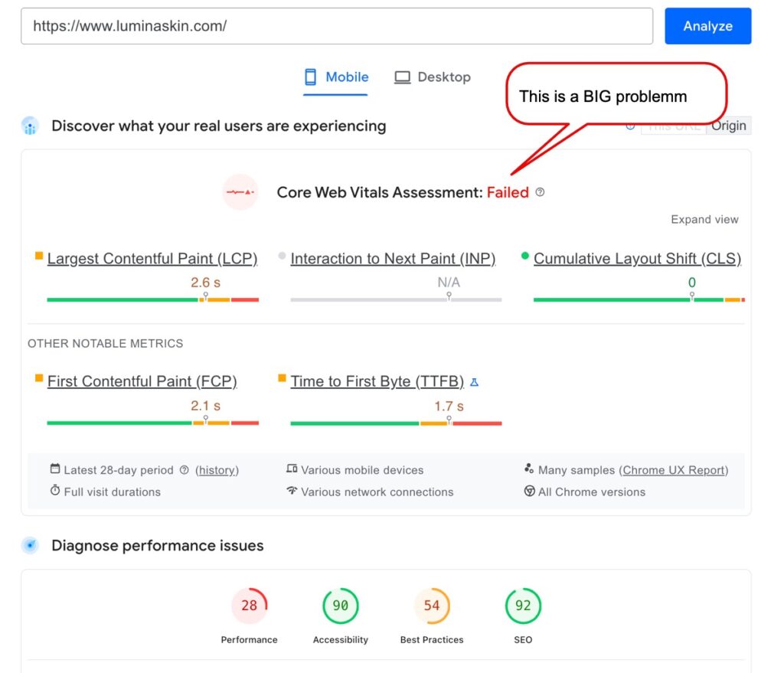Click the Diagnose performance issues section icon

[30, 546]
